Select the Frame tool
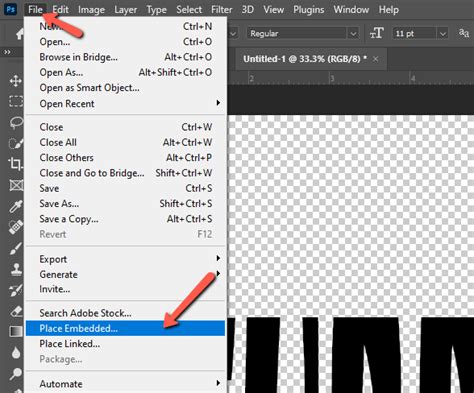This screenshot has width=474, height=393. 16,185
